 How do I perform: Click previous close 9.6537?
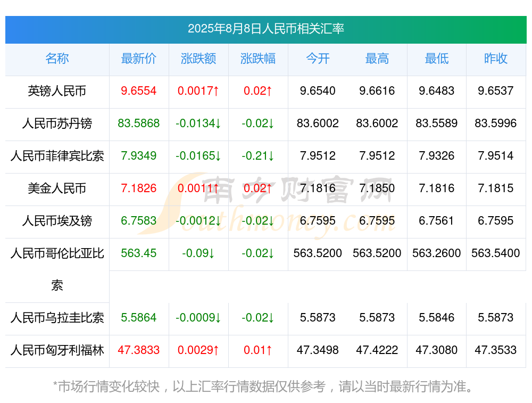coord(496,91)
